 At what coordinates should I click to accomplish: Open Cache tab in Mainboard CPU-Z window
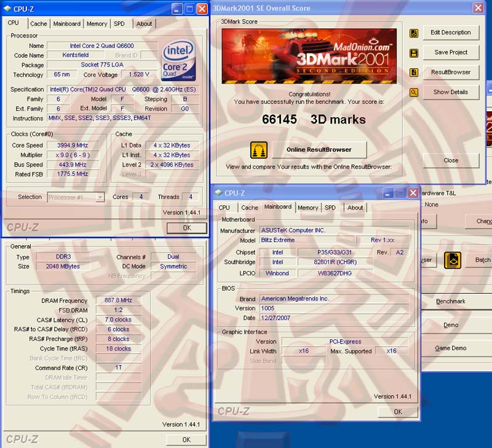[x=250, y=208]
